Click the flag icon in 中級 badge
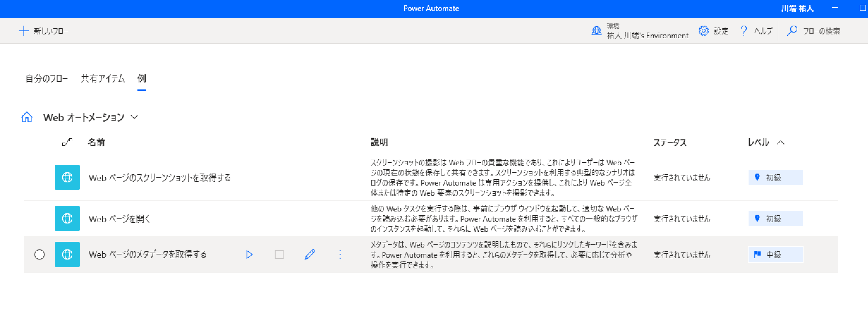 [x=757, y=254]
